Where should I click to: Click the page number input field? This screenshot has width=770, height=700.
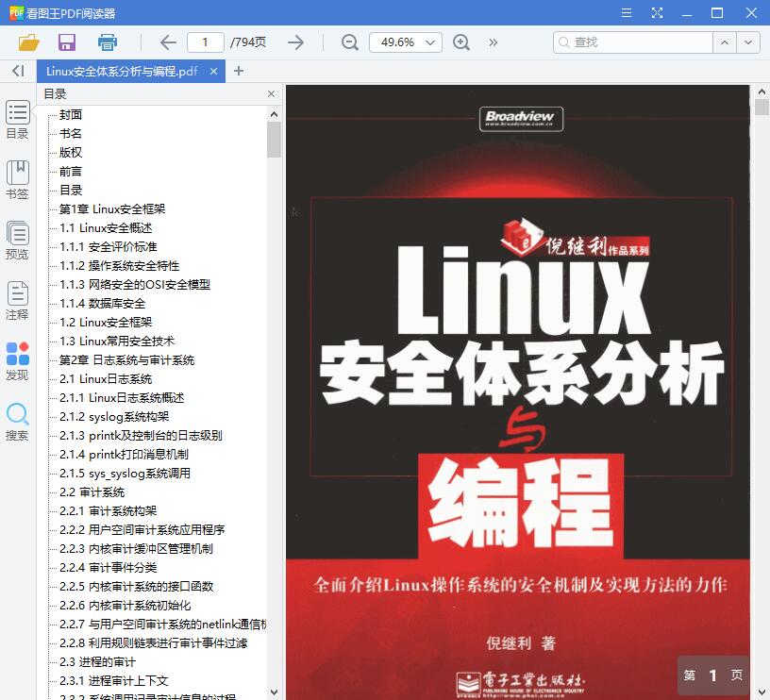pyautogui.click(x=206, y=42)
